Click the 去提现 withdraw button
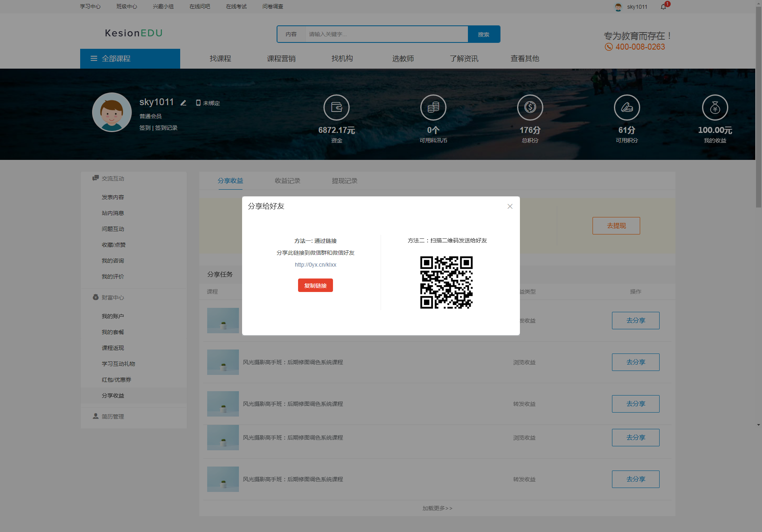The height and width of the screenshot is (532, 762). coord(616,226)
